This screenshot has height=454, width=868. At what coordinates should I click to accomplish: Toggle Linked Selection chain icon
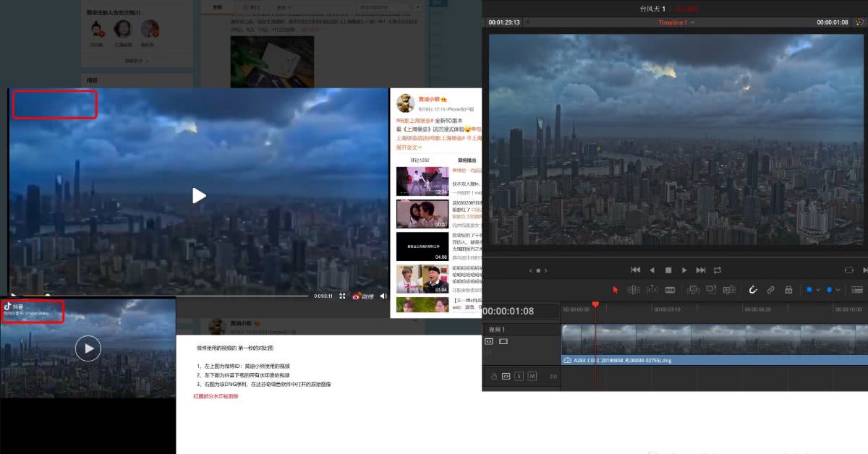pos(770,289)
